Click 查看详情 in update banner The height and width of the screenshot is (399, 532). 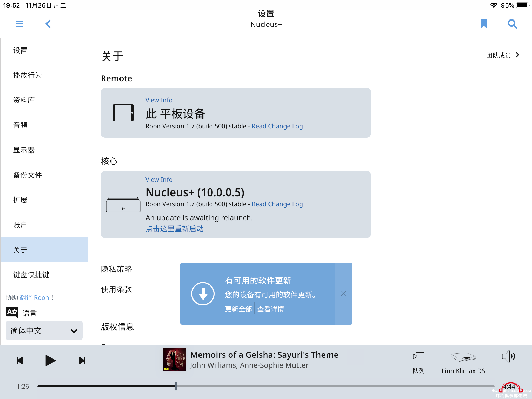coord(270,309)
